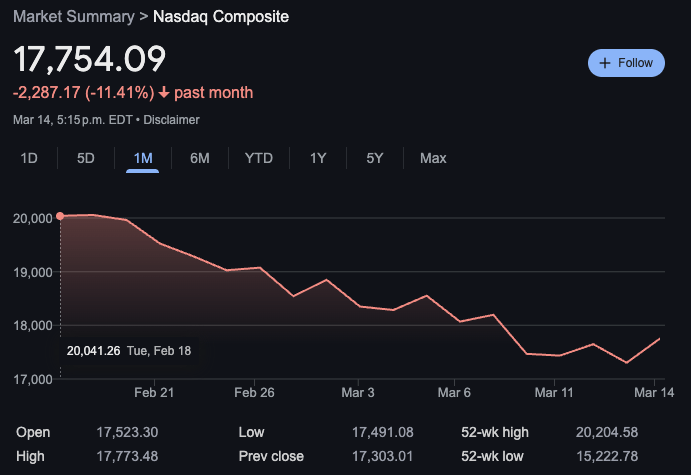Click the 20,041.26 Tue, Feb 18 tooltip
The width and height of the screenshot is (691, 475).
pyautogui.click(x=129, y=351)
